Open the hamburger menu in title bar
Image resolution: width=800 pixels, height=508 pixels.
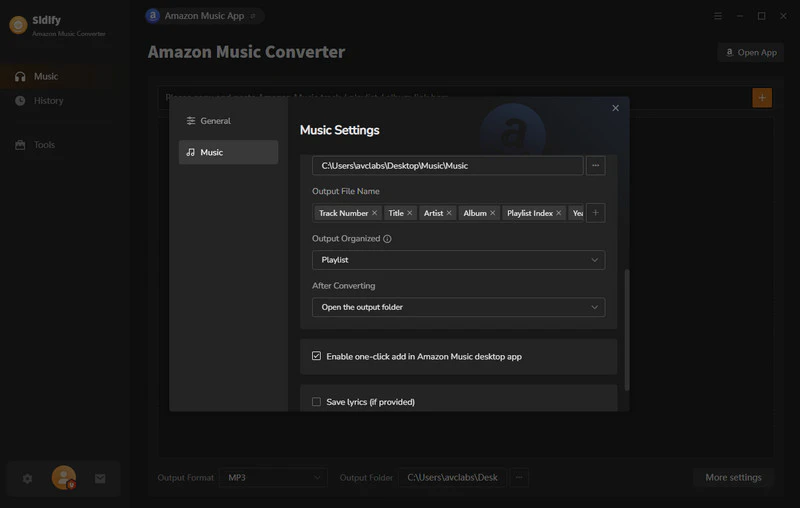point(718,16)
